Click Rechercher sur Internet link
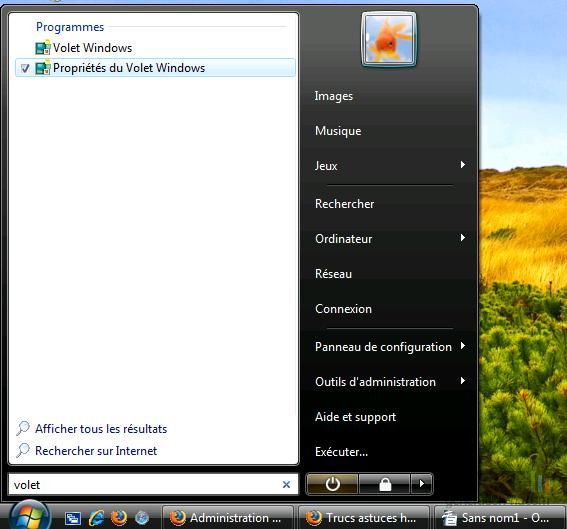The image size is (567, 529). pos(96,451)
